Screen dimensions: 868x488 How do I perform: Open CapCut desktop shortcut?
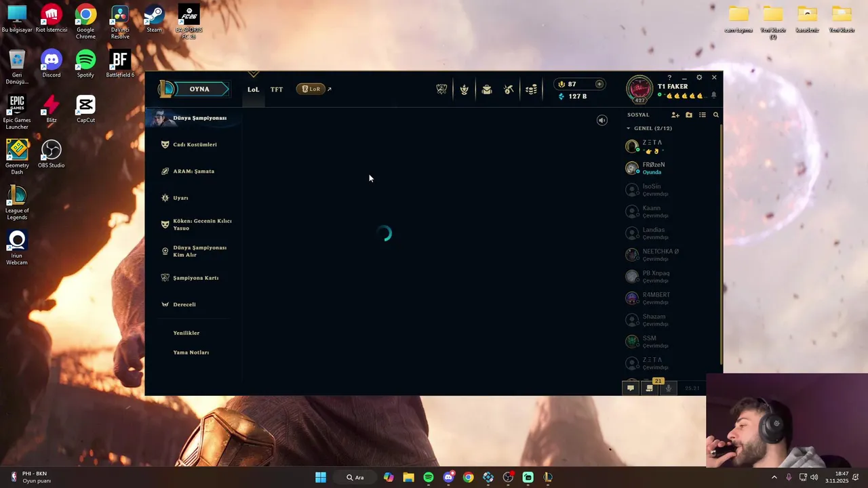[85, 110]
